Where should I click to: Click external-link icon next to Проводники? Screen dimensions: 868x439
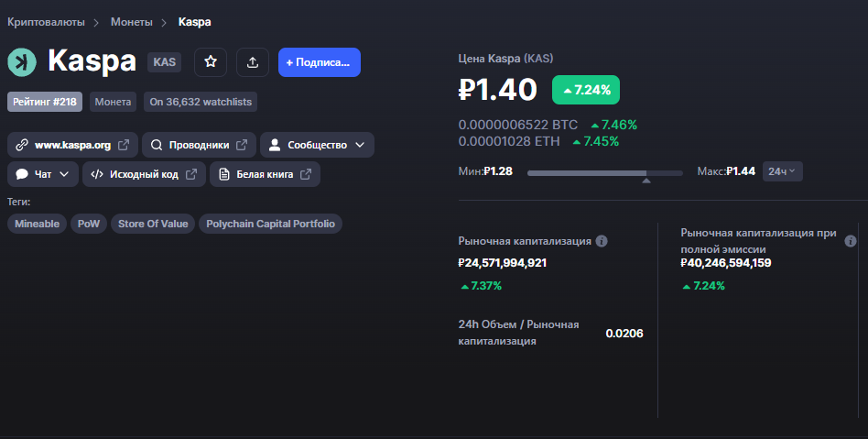click(x=242, y=145)
